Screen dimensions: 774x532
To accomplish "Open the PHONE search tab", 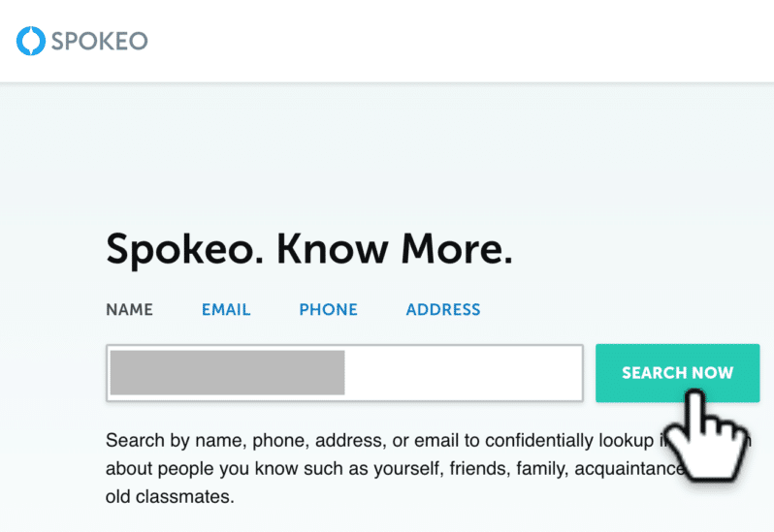I will pyautogui.click(x=328, y=310).
